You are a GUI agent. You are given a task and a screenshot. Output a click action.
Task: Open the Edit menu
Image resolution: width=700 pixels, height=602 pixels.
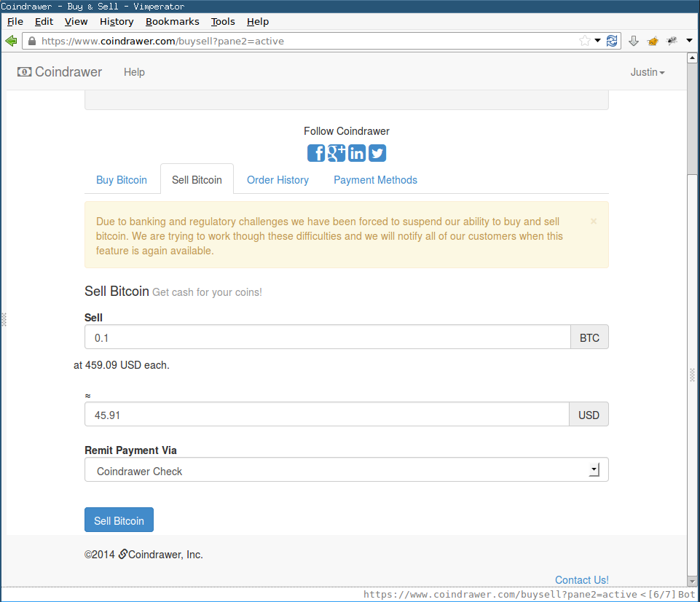(x=44, y=21)
